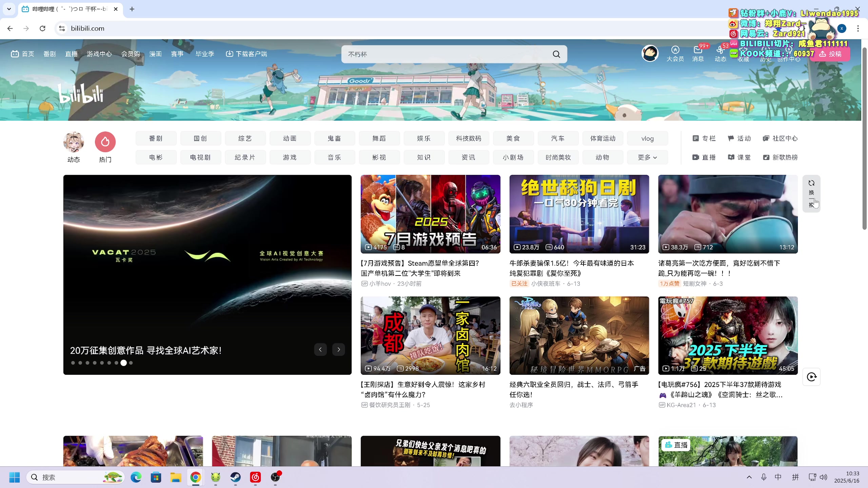
Task: Go to previous carousel slide arrow
Action: point(320,349)
